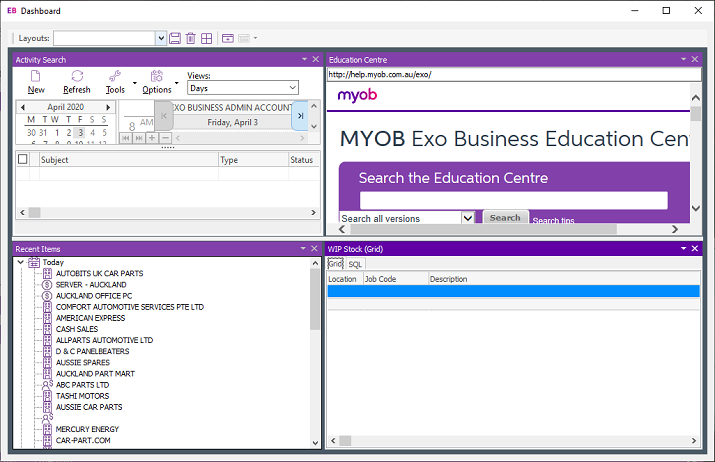Open ABC PARTS LTD recent item
This screenshot has width=715, height=462.
[82, 385]
